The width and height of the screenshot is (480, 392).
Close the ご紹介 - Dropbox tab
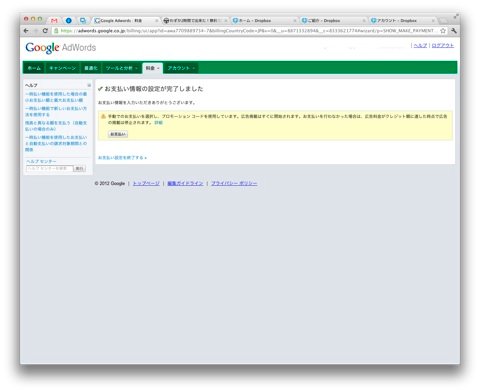364,21
